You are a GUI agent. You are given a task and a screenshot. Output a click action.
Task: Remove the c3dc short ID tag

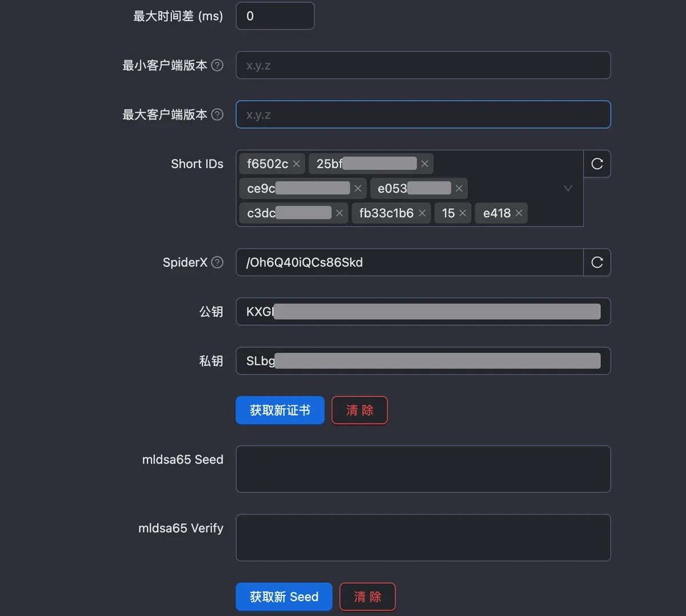tap(340, 213)
